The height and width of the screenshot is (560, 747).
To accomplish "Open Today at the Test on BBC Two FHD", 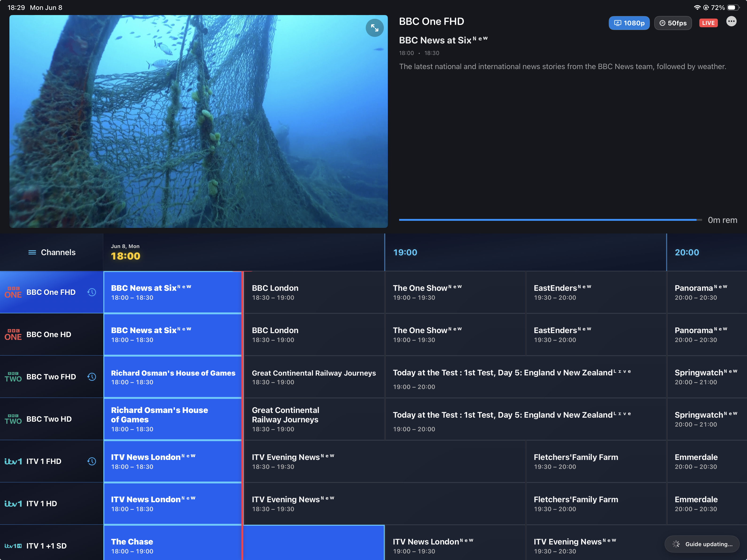I will point(526,377).
